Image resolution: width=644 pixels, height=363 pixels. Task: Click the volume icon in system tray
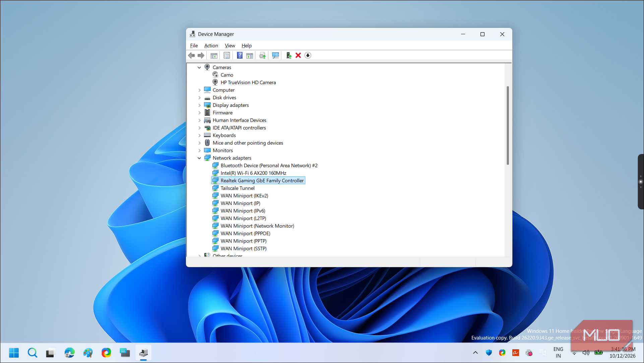click(x=586, y=353)
